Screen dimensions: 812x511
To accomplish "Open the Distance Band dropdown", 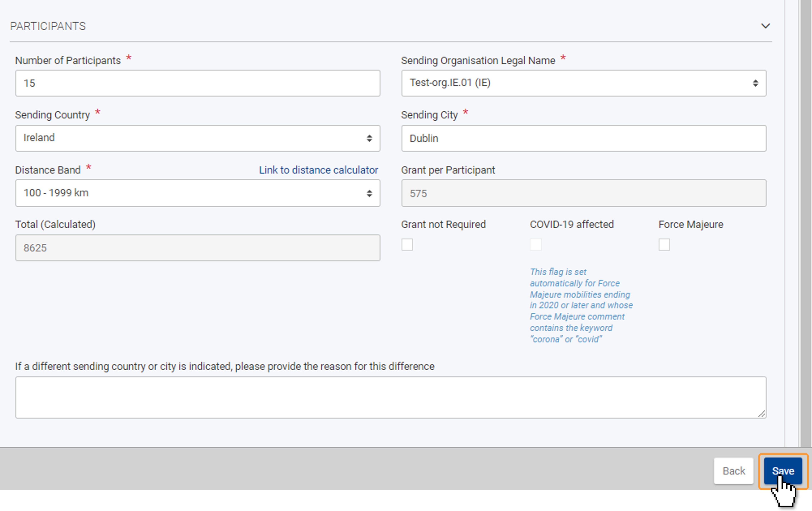I will (x=198, y=193).
